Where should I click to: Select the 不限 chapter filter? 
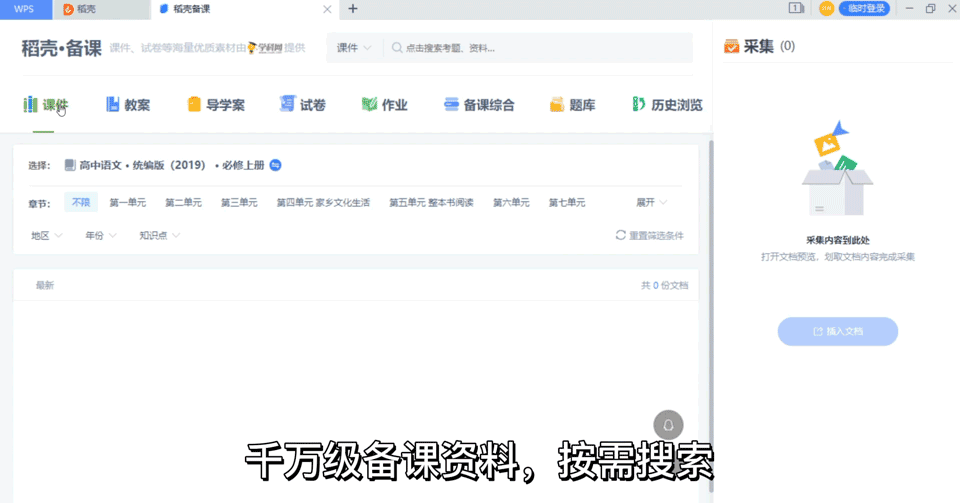81,203
